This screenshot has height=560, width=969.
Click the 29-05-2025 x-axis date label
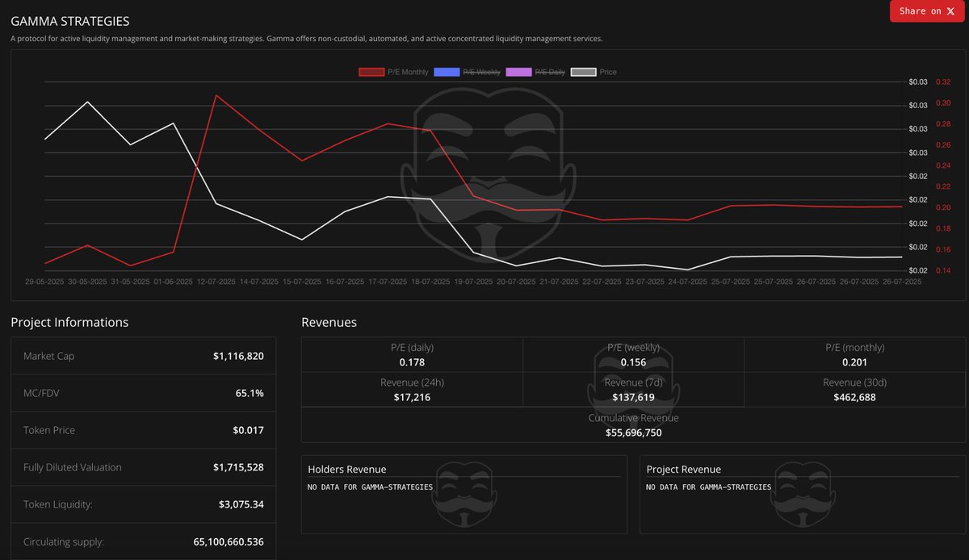[x=44, y=282]
